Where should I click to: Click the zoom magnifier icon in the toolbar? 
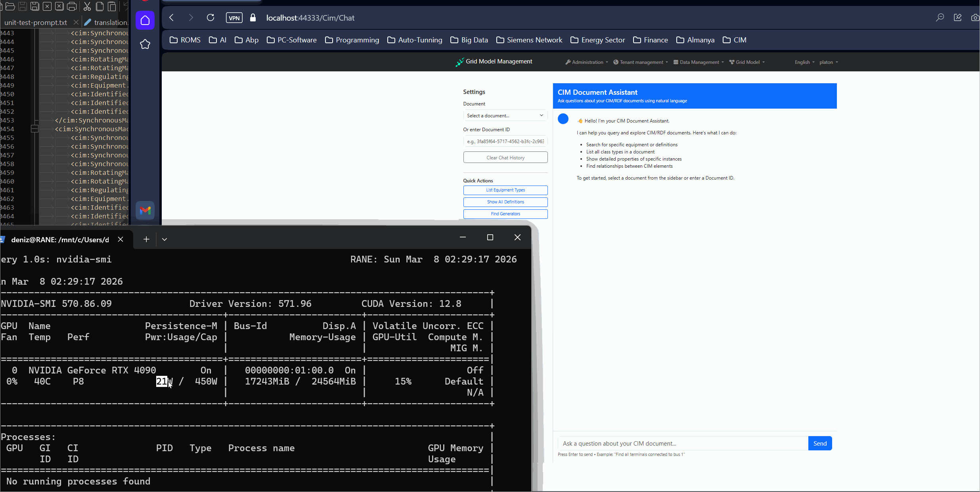[x=940, y=18]
